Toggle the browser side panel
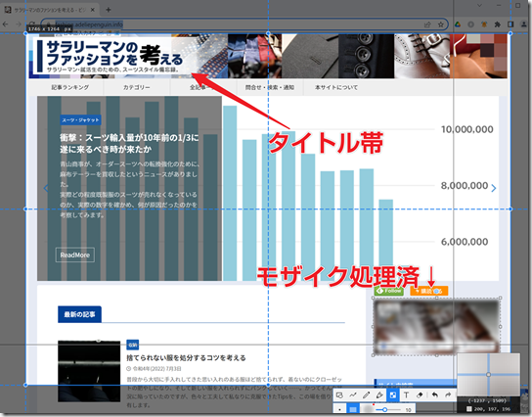Image resolution: width=532 pixels, height=417 pixels. tap(510, 24)
